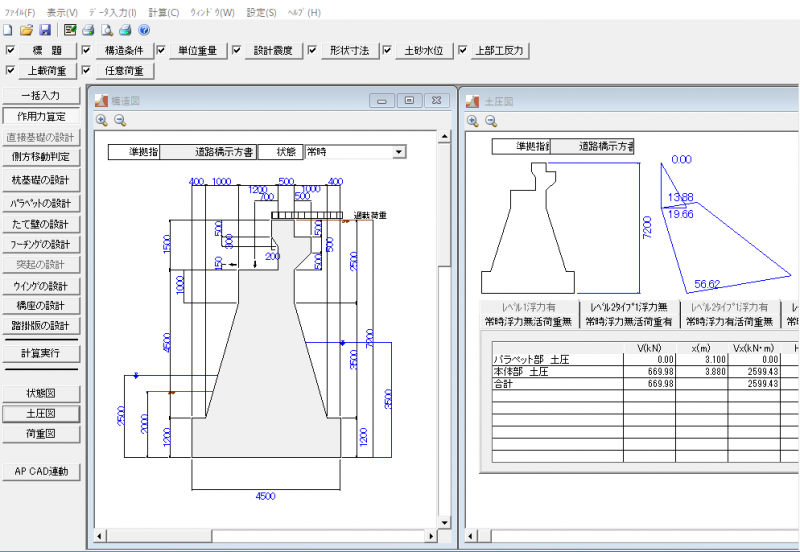Select the 常時浮力有活荷重無 tab
Image resolution: width=800 pixels, height=552 pixels.
click(730, 322)
